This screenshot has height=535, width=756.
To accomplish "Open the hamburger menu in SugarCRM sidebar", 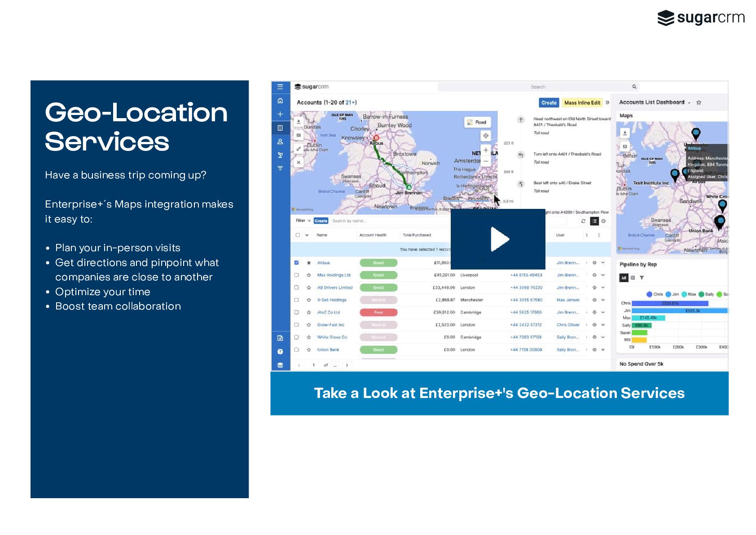I will [280, 87].
